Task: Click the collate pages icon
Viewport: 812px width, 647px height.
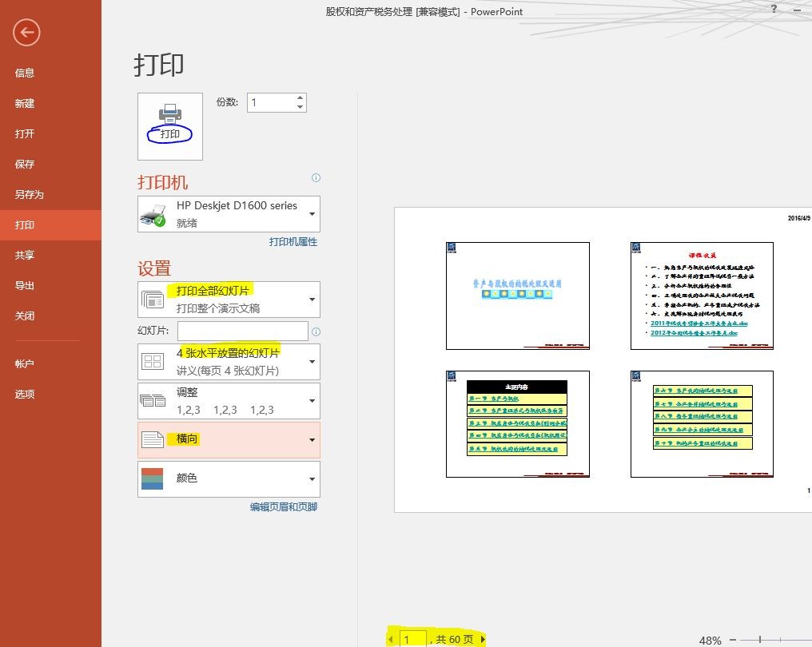Action: (153, 400)
